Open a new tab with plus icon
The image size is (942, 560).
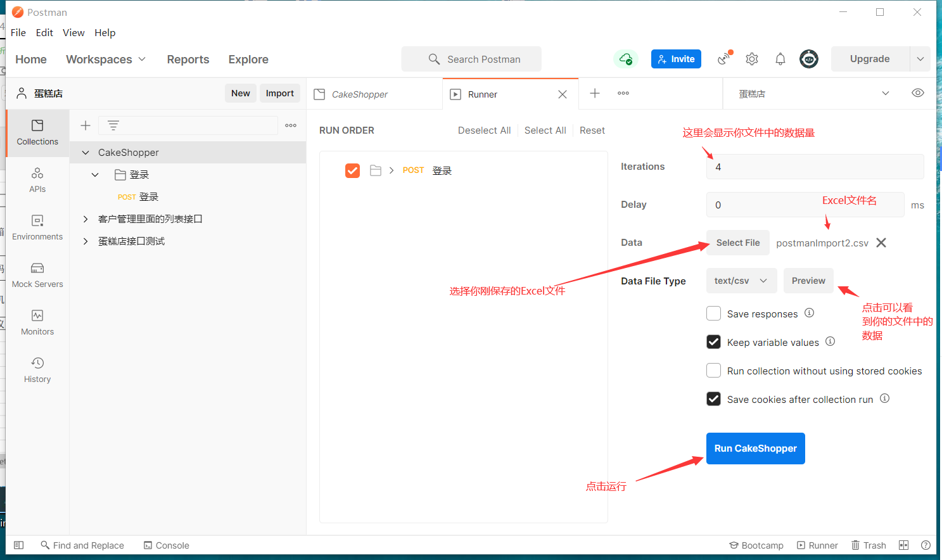(x=595, y=93)
